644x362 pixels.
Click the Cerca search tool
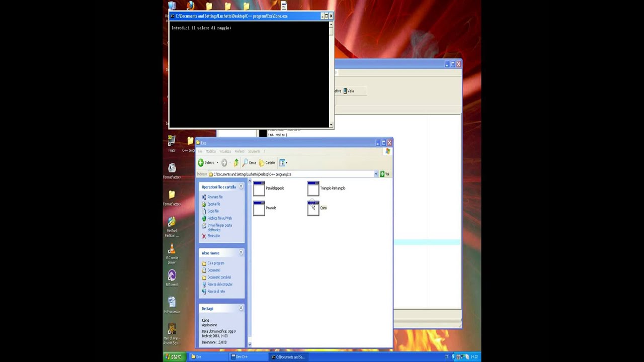tap(250, 162)
